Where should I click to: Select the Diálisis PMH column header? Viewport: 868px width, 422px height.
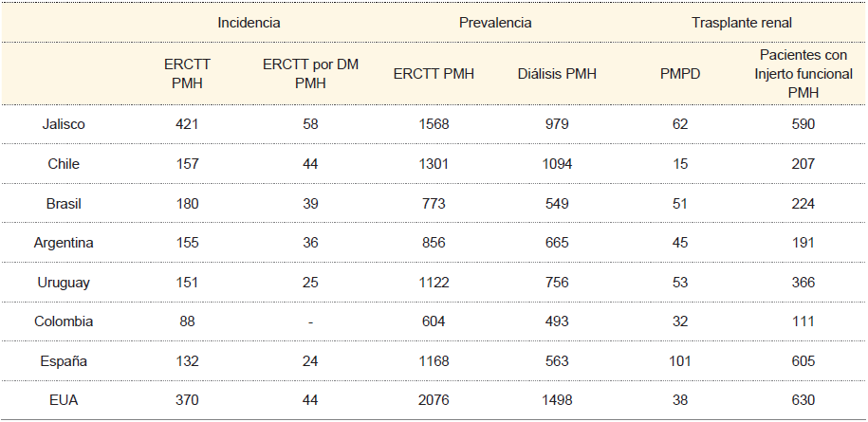pos(558,74)
